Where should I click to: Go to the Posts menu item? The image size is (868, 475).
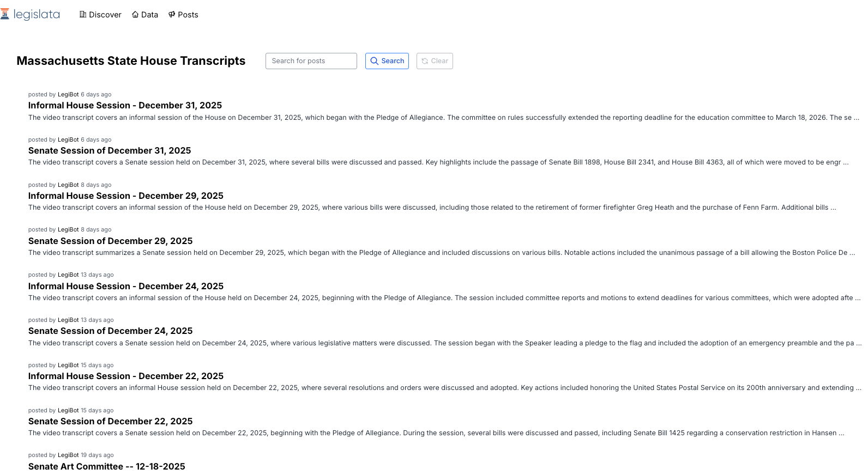pos(188,15)
